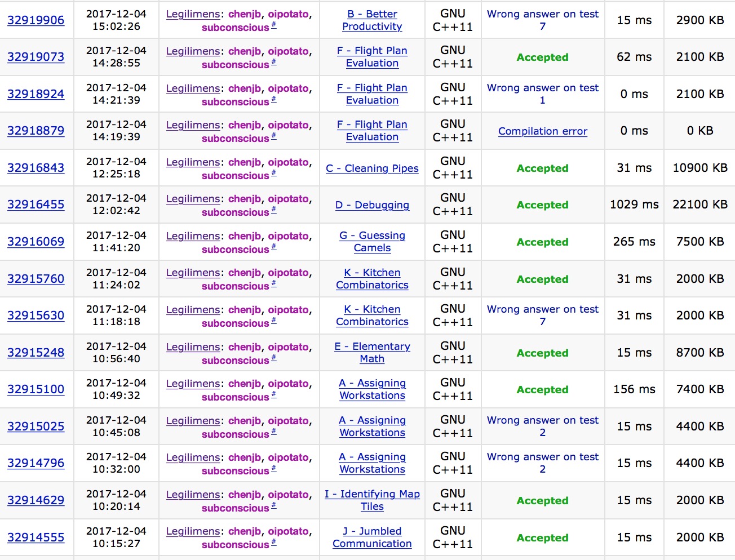Open J - Jumbled Communication problem
This screenshot has height=560, width=735.
coord(372,537)
